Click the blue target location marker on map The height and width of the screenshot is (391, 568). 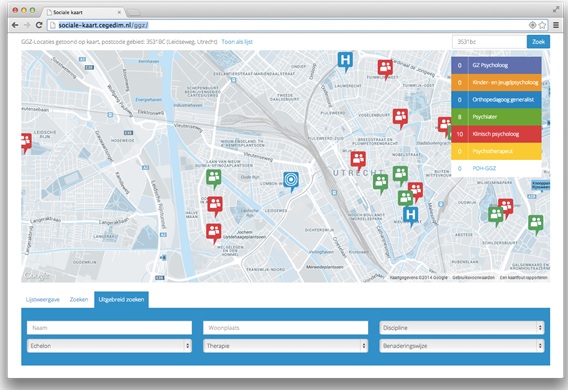coord(291,181)
